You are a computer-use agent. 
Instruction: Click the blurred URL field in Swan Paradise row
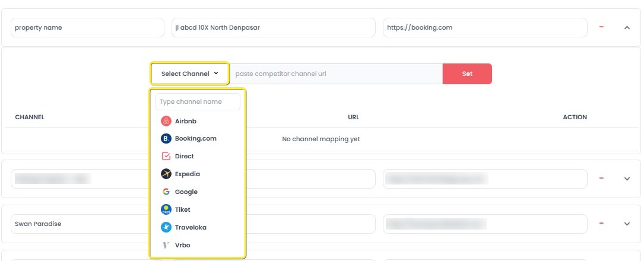tap(485, 224)
